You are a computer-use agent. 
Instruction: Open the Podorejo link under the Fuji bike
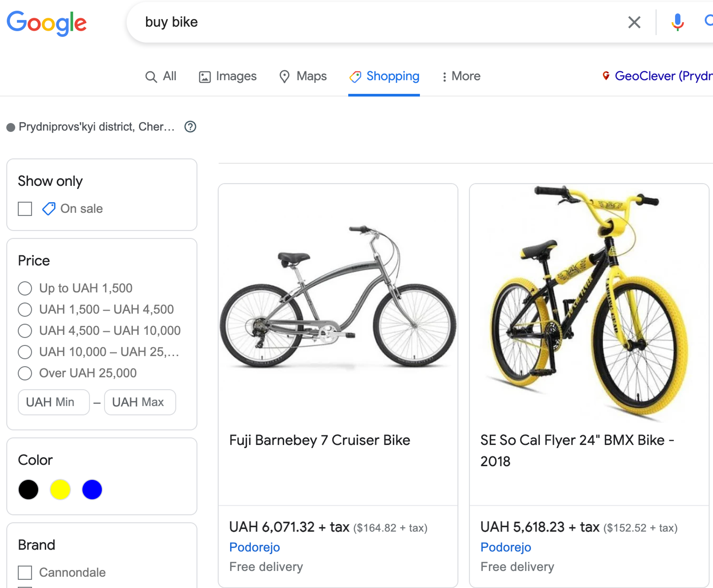coord(255,547)
